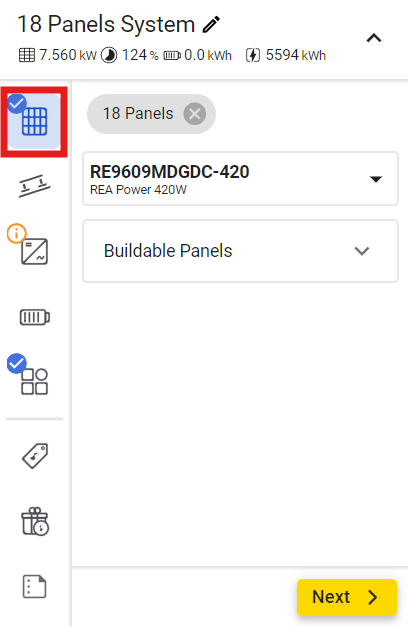Click the 7.560 kW system size stat
The image size is (408, 627).
58,55
